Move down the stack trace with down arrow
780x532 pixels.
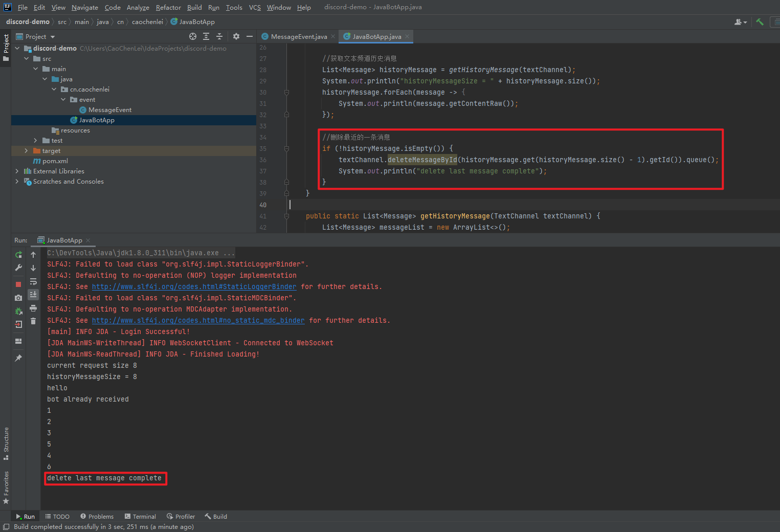point(33,268)
